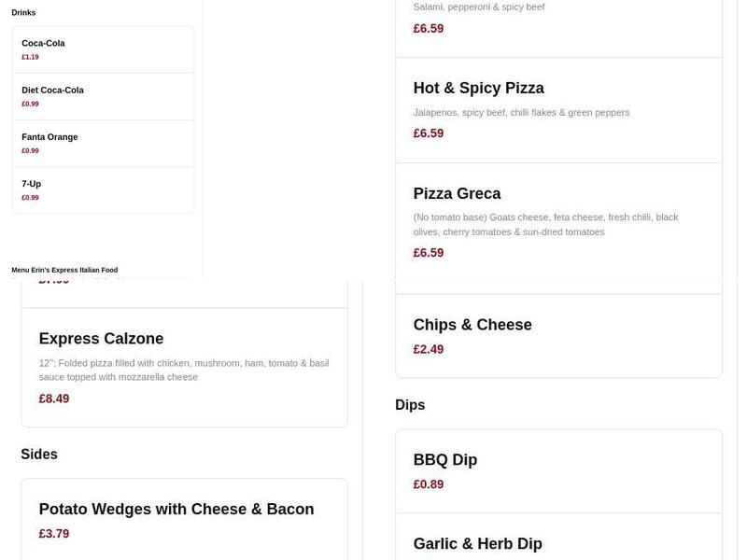Click the Drinks section heading

coord(22,12)
